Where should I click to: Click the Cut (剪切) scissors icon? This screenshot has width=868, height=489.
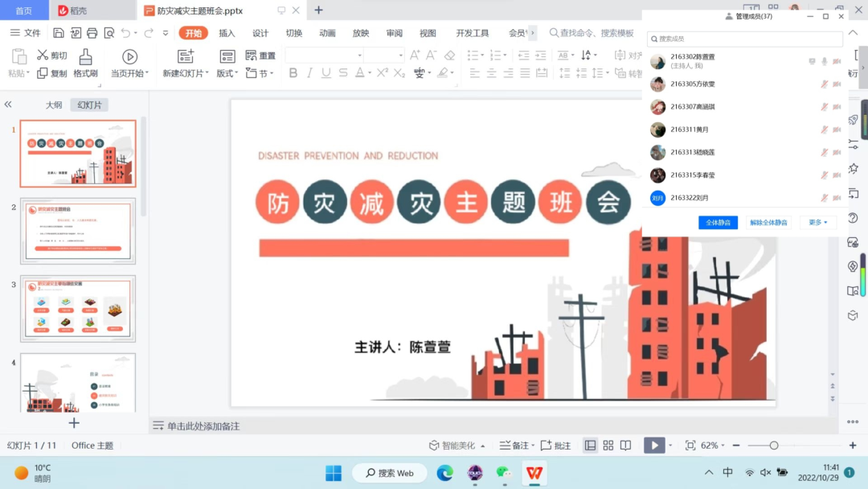coord(43,55)
